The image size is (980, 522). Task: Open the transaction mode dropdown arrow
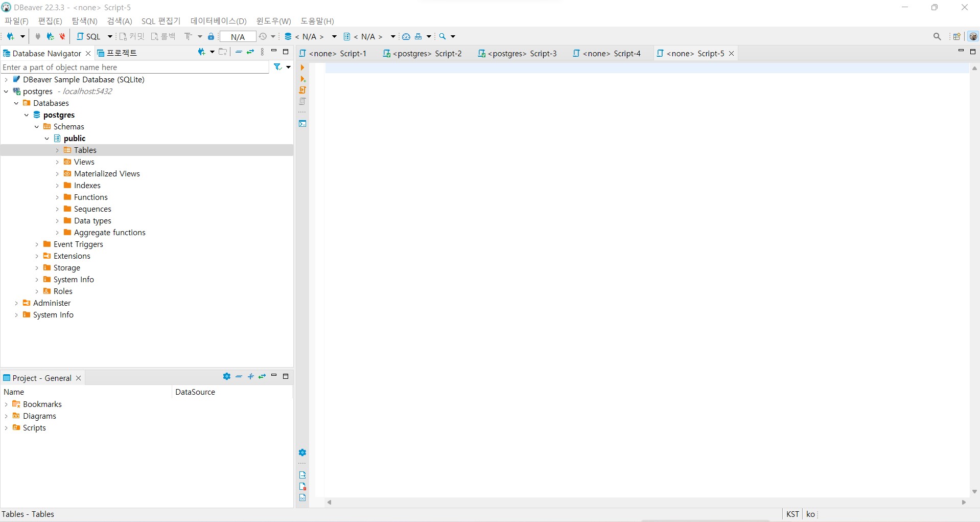pos(200,37)
